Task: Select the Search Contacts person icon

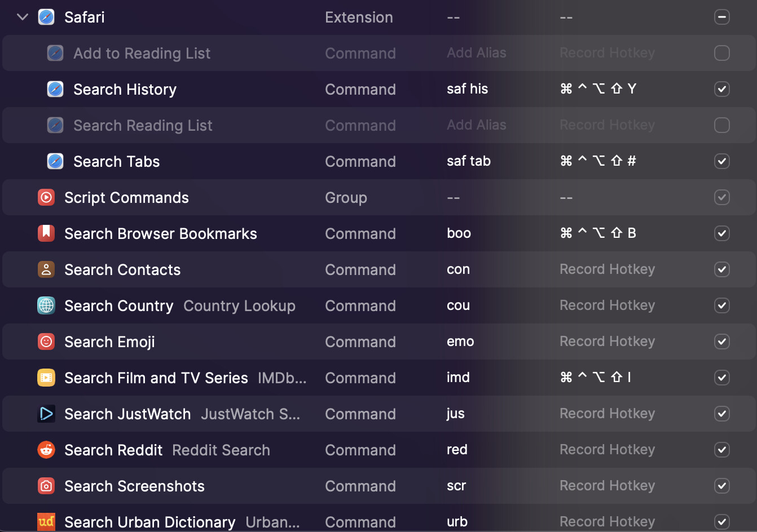Action: (x=46, y=269)
